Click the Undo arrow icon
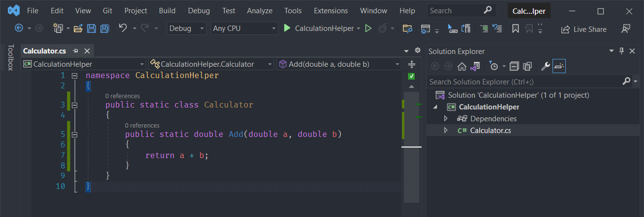 (123, 28)
